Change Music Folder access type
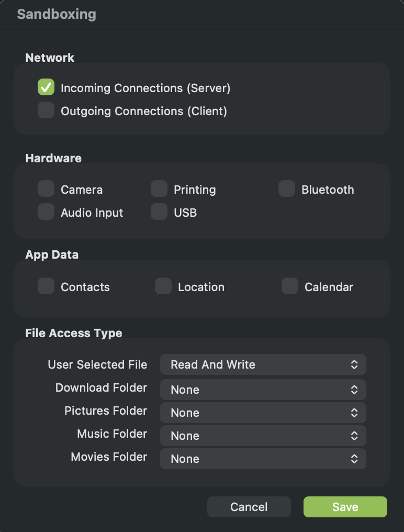 (263, 436)
